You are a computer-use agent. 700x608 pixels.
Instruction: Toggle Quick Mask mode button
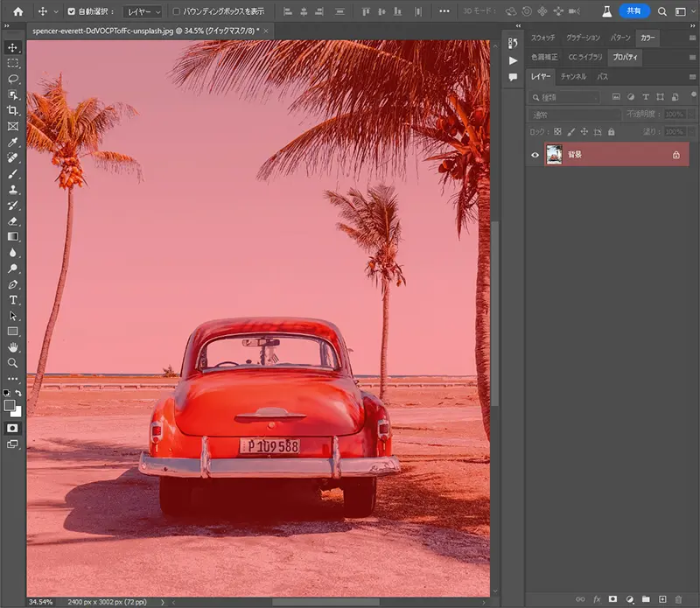(13, 428)
